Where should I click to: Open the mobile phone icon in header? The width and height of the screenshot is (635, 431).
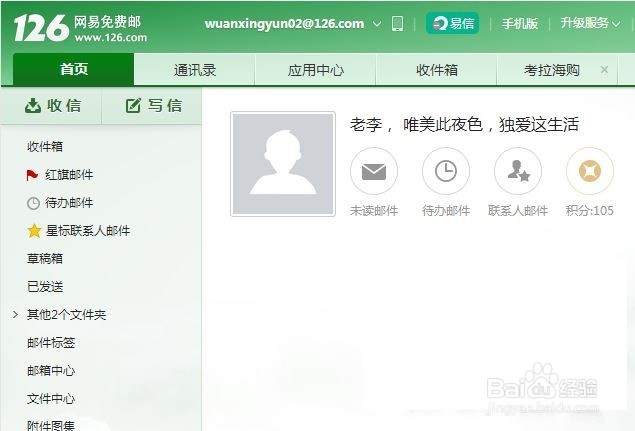tap(397, 23)
